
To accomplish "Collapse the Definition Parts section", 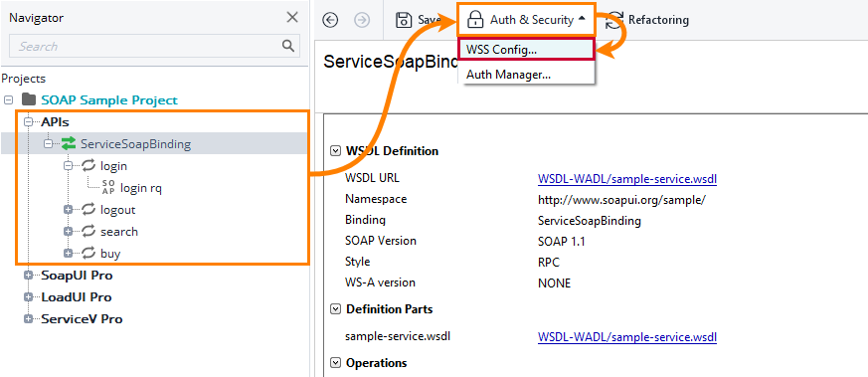I will [335, 309].
